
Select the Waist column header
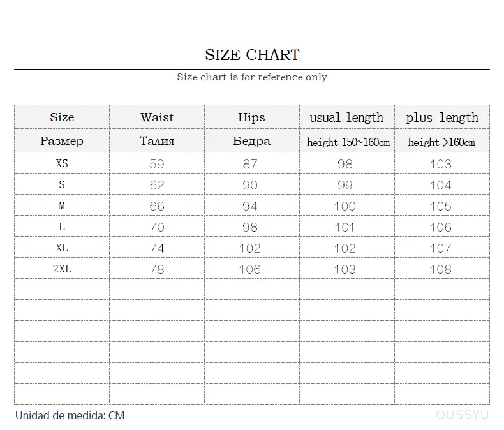pos(157,117)
